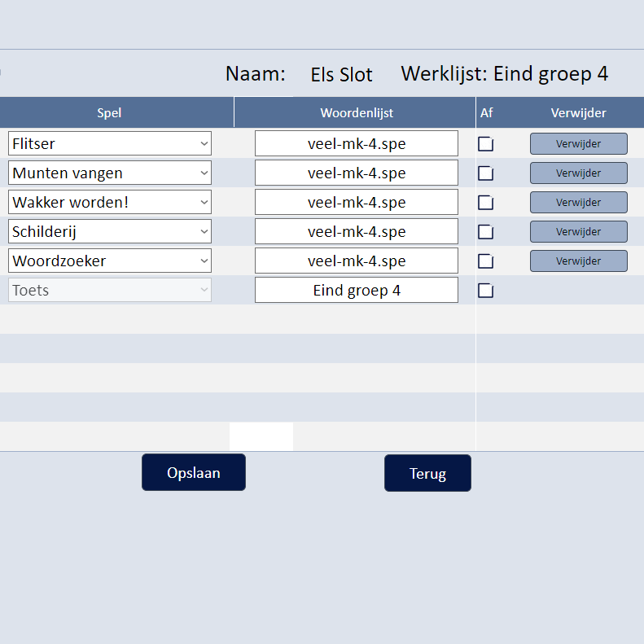Click the Naam: label
This screenshot has height=644, width=644.
click(256, 74)
